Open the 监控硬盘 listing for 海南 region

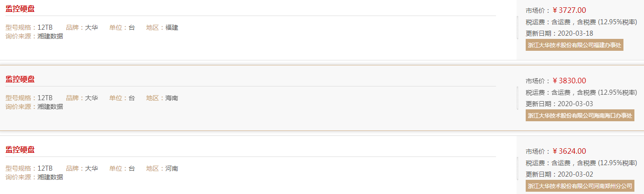tap(20, 79)
